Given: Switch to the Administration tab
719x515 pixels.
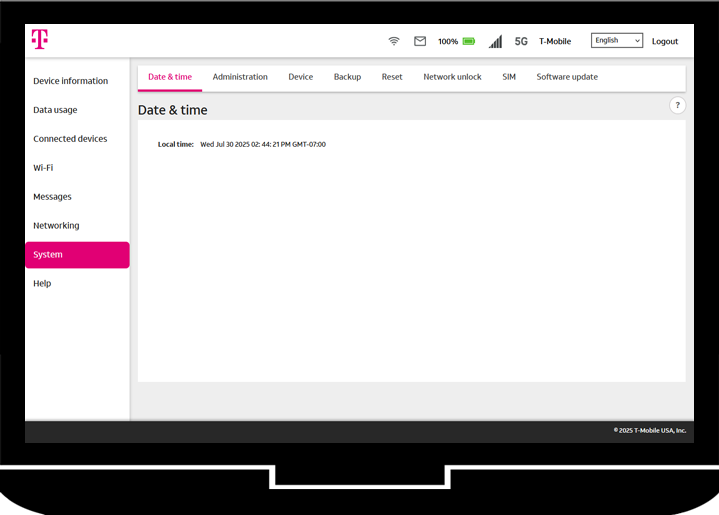Looking at the screenshot, I should pyautogui.click(x=240, y=77).
